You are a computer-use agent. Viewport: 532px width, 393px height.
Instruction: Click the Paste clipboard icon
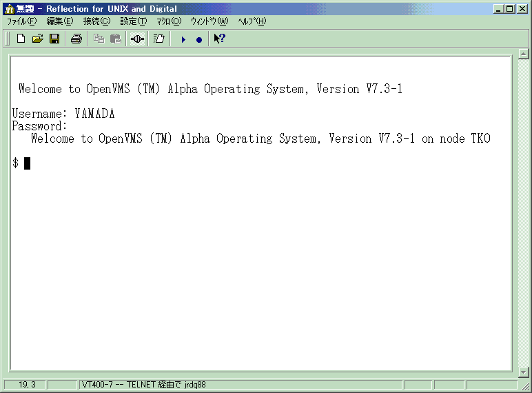click(116, 39)
